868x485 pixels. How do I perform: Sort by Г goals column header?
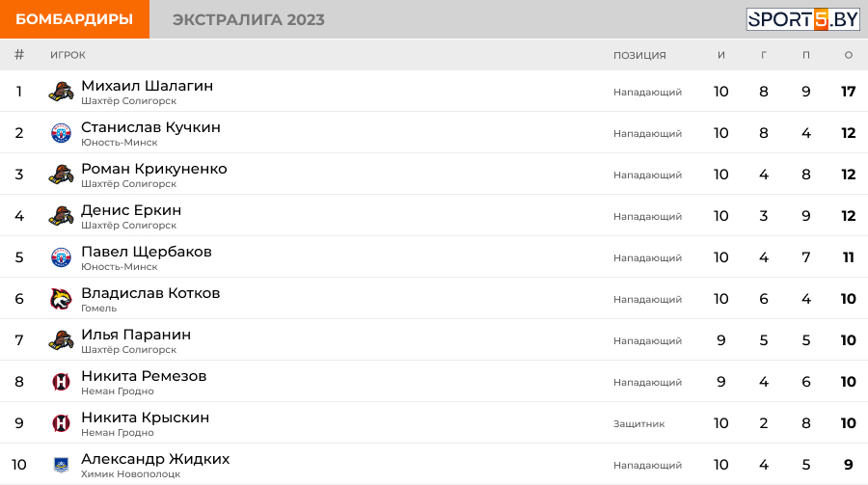click(764, 55)
